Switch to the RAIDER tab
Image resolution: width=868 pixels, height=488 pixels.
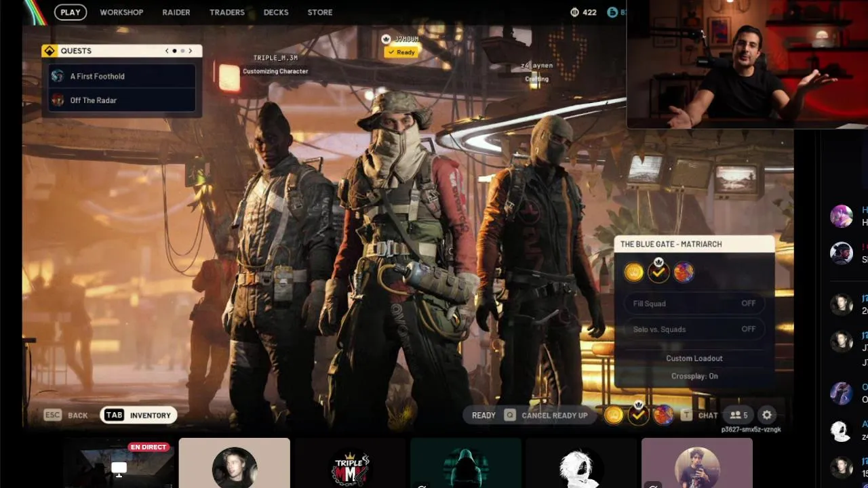pyautogui.click(x=176, y=12)
